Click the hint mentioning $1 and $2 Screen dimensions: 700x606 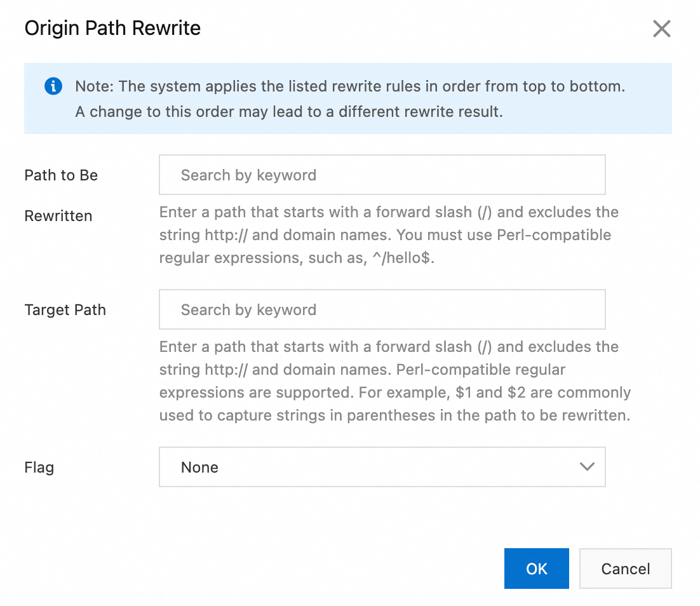(x=394, y=393)
